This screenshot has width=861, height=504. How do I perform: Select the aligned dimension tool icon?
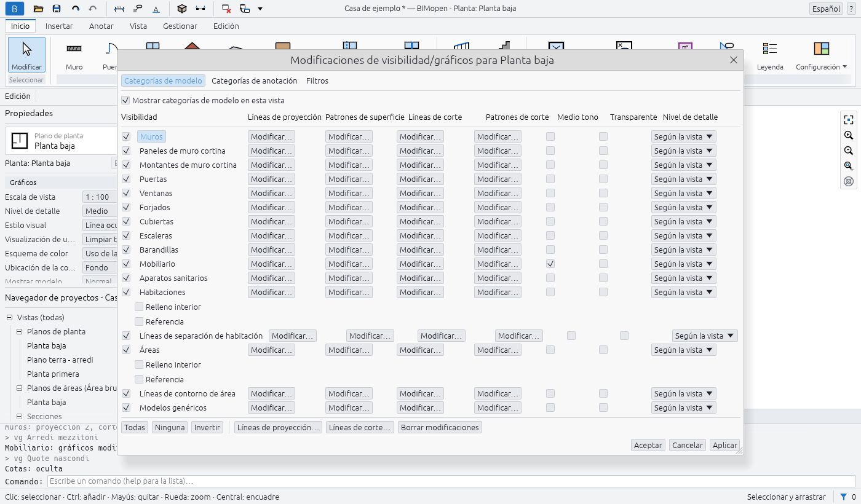[x=119, y=9]
